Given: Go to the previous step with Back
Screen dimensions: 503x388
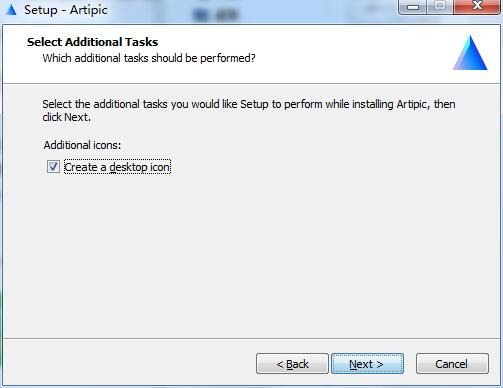Looking at the screenshot, I should 292,364.
